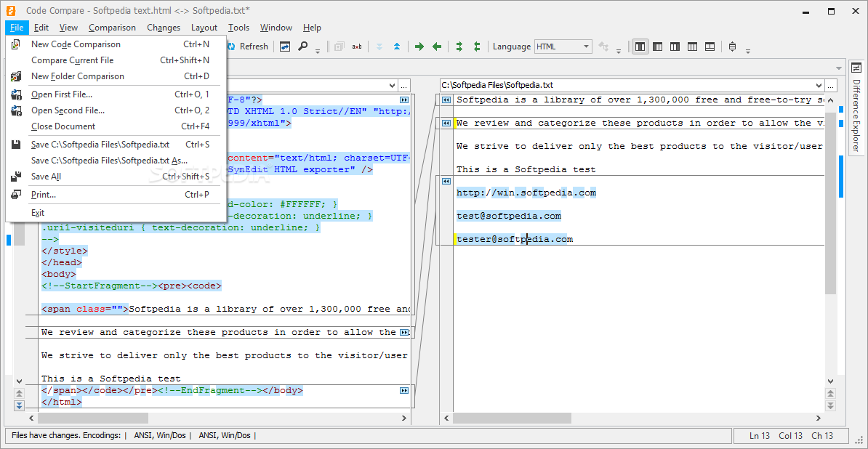
Task: Open the Edit menu
Action: [41, 28]
